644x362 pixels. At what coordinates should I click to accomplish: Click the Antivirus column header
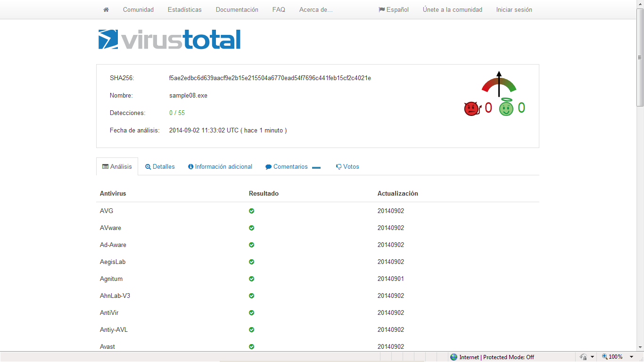113,193
